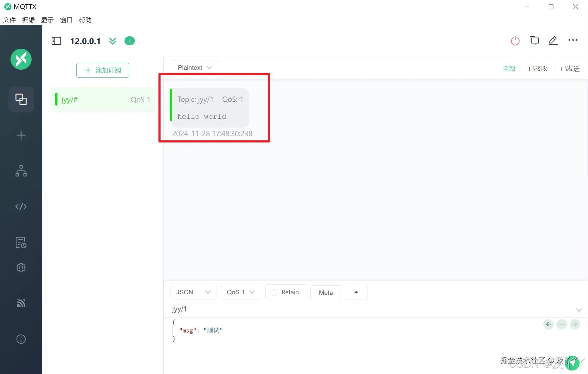Click the Meta button
This screenshot has height=374, width=588.
[x=326, y=293]
